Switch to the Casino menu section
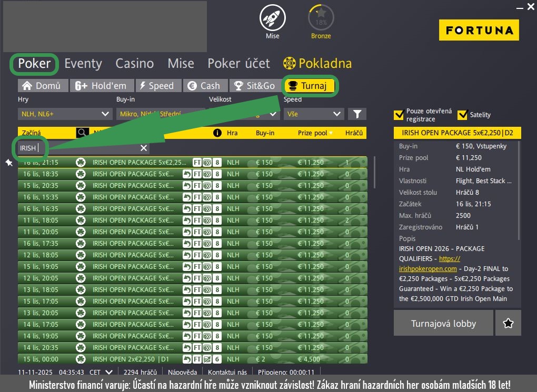This screenshot has height=392, width=537. [x=135, y=64]
